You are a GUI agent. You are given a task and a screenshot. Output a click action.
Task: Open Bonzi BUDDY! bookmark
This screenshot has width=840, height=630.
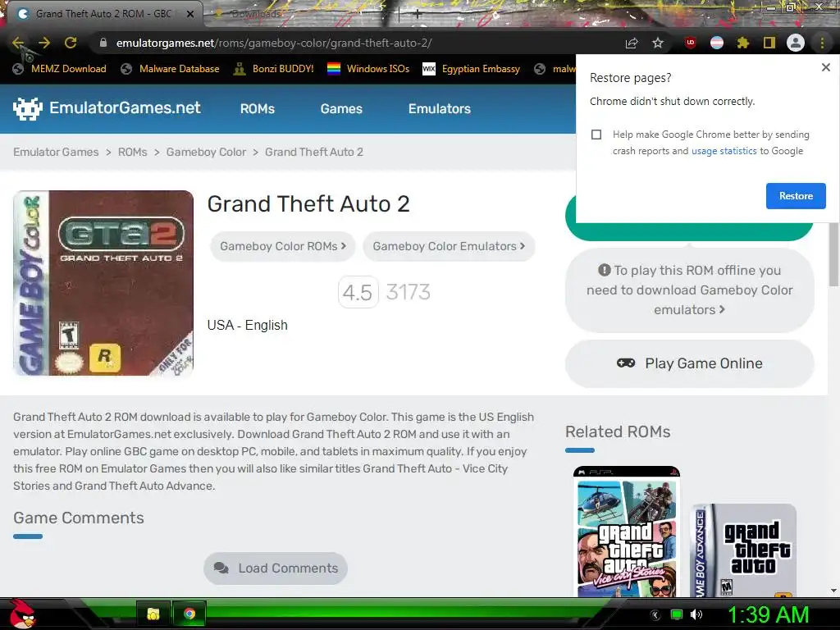click(x=273, y=69)
